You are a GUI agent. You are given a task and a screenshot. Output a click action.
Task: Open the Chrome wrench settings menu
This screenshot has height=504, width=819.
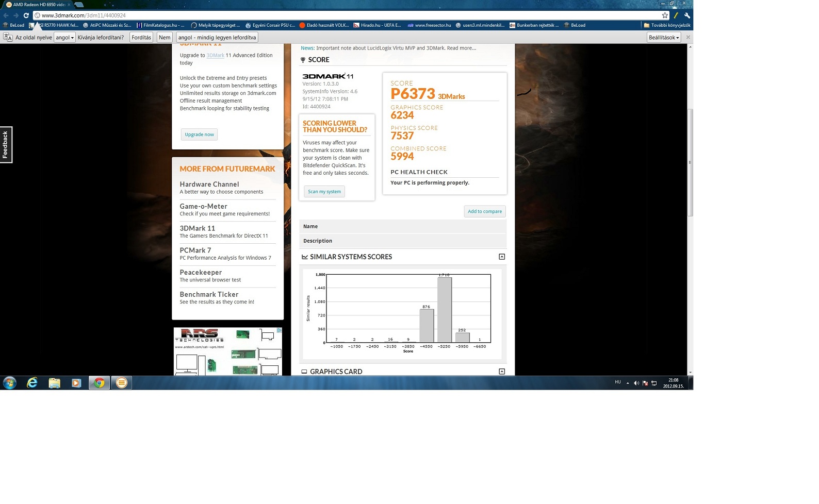coord(687,15)
